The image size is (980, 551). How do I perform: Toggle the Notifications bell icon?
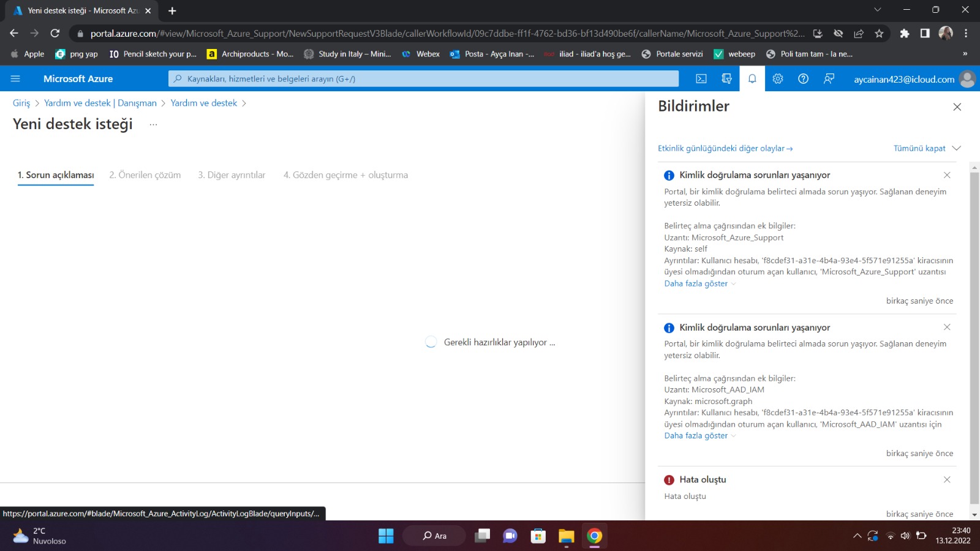pyautogui.click(x=752, y=79)
